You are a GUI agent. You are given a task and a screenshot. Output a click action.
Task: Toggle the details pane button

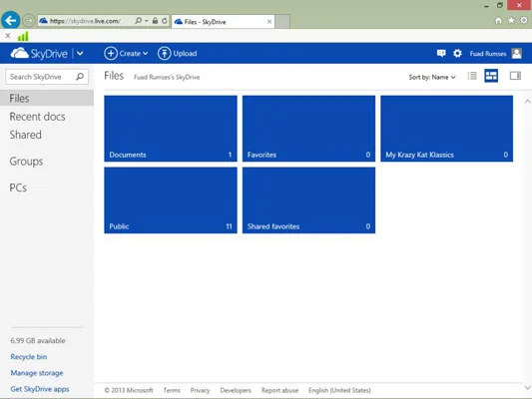pos(515,76)
